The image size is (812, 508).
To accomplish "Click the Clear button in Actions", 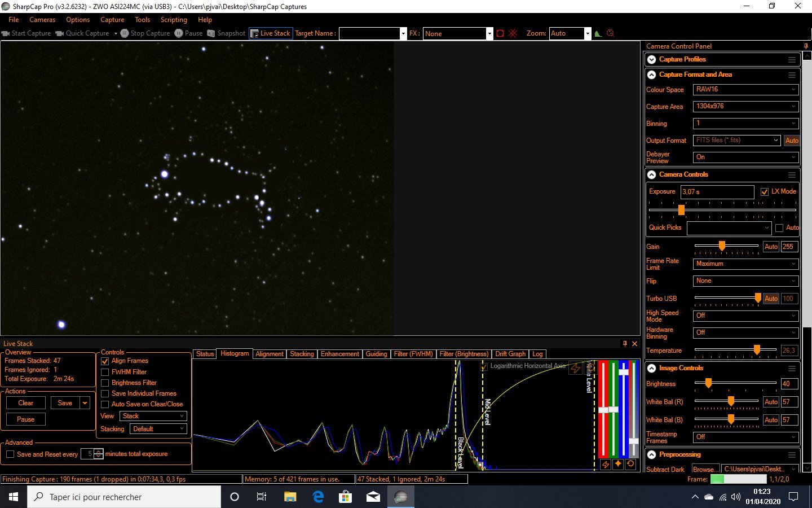I will click(x=26, y=403).
